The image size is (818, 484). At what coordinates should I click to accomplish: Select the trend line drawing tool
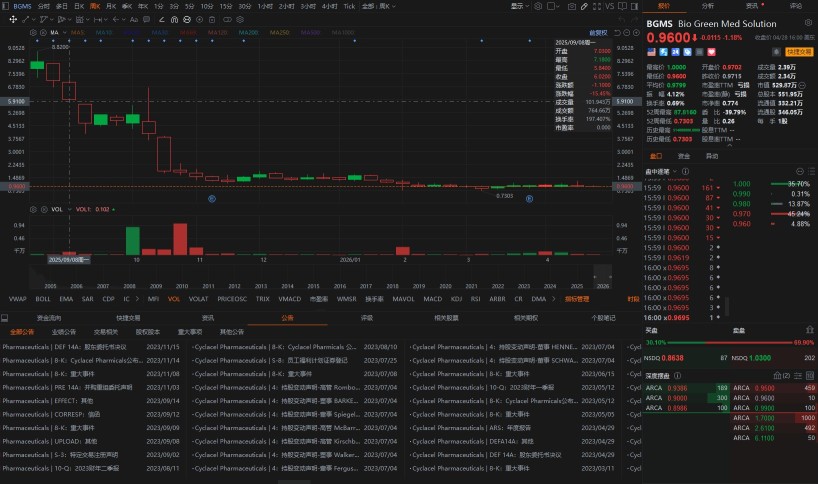click(25, 19)
